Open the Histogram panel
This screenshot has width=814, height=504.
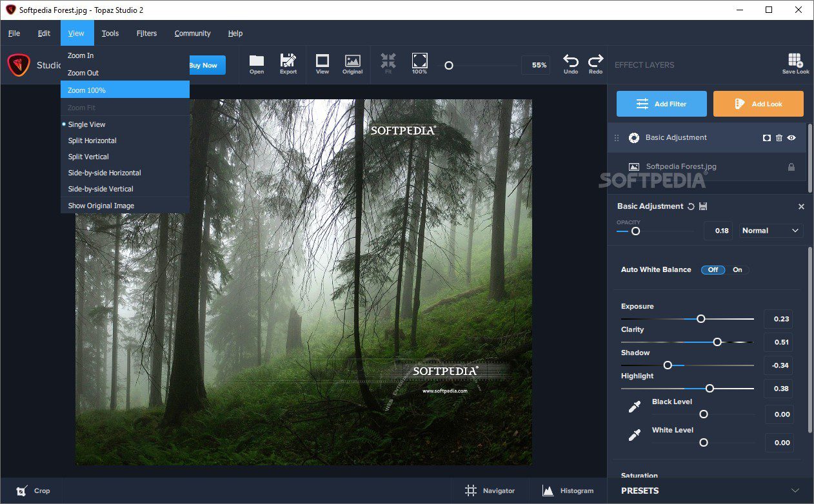click(568, 490)
